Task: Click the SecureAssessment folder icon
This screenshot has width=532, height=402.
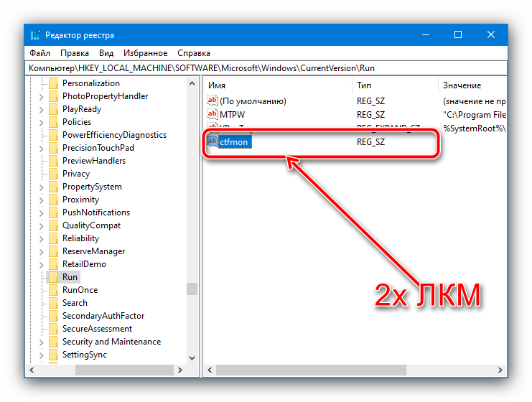Action: coord(53,328)
